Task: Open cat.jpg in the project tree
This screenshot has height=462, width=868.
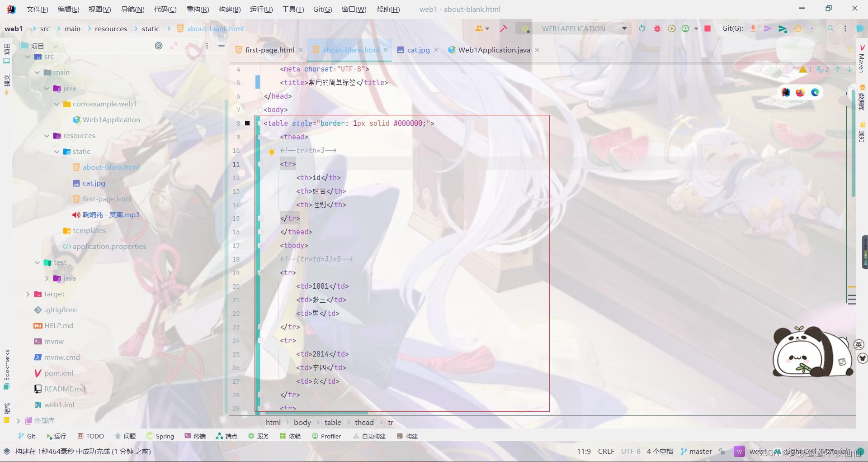Action: (x=94, y=183)
